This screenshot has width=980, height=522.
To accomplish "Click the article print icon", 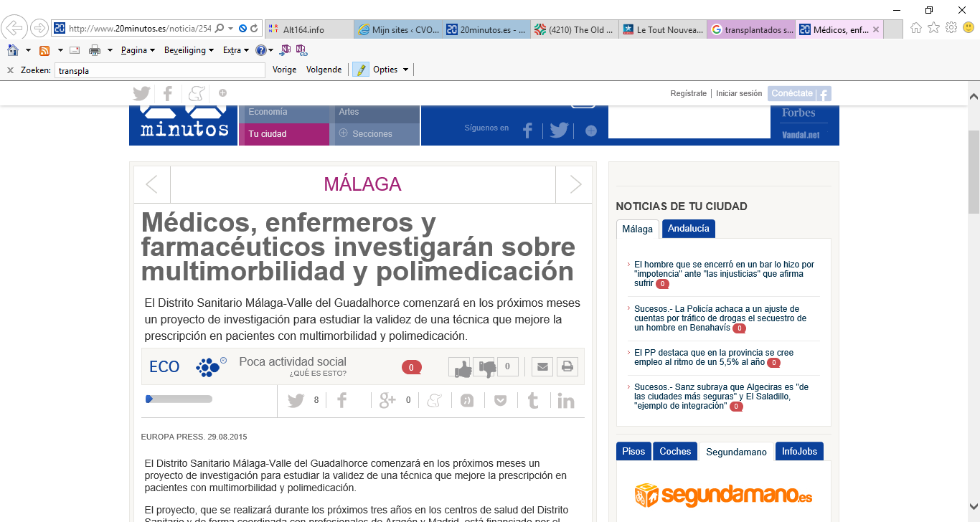I will point(567,367).
